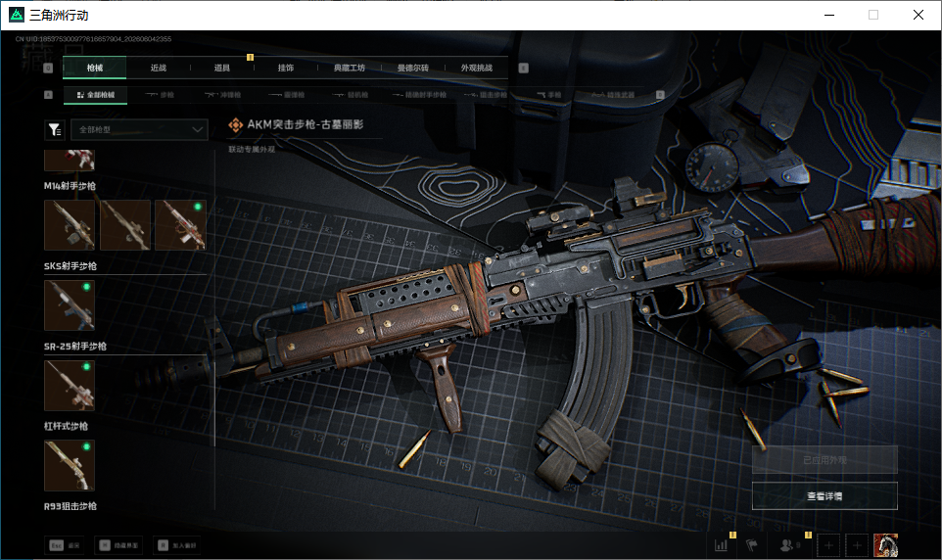The width and height of the screenshot is (942, 560).
Task: Choose the third SKS skin with green dot
Action: (x=180, y=225)
